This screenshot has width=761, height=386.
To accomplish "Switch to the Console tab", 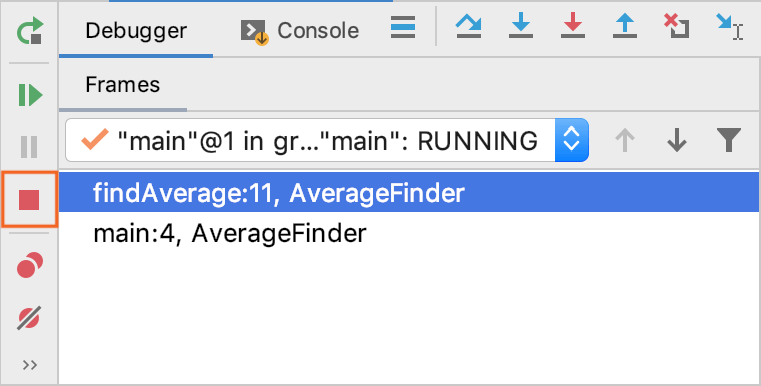I will coord(300,31).
